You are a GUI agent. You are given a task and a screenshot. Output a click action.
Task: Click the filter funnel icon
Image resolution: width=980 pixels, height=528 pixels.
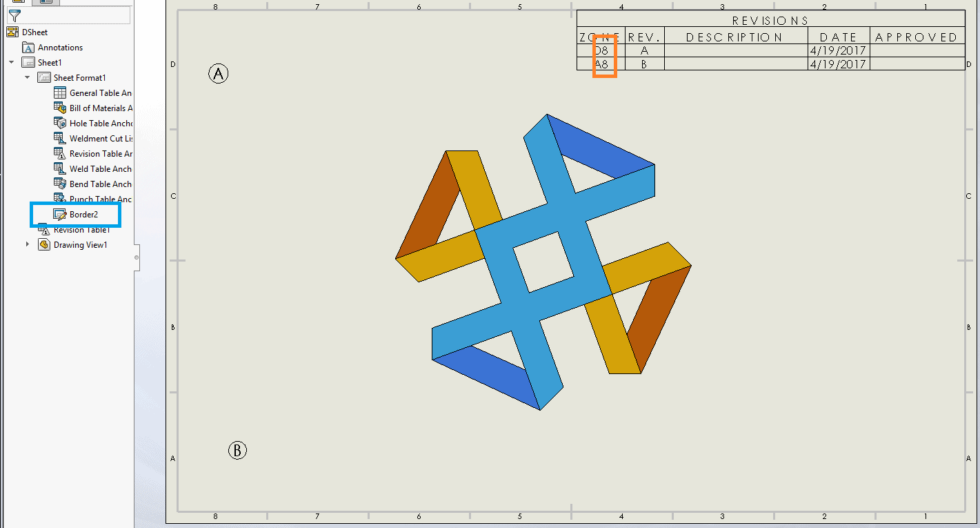pyautogui.click(x=14, y=16)
